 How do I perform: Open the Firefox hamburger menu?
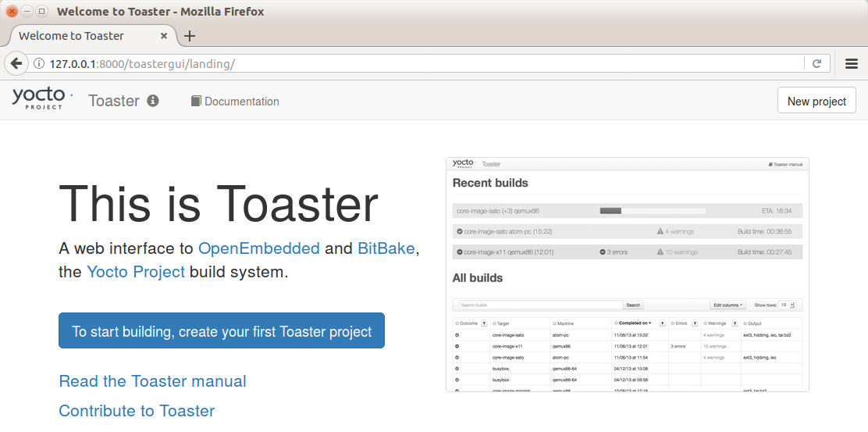[x=852, y=64]
